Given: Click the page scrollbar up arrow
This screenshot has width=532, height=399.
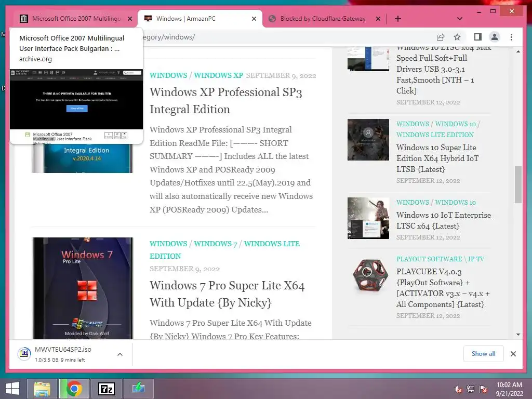Looking at the screenshot, I should coord(518,51).
